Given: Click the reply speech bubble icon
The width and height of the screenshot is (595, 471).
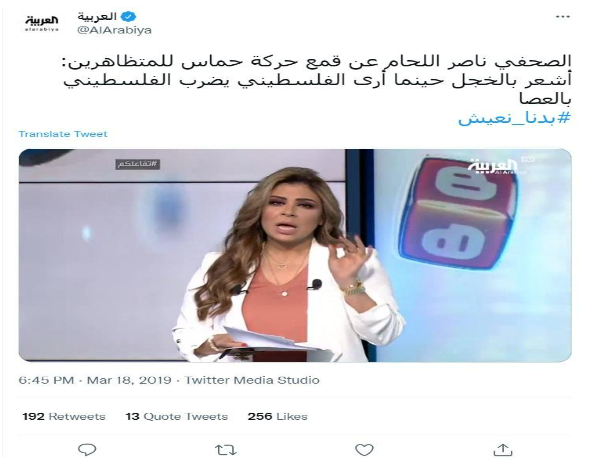Looking at the screenshot, I should (87, 450).
